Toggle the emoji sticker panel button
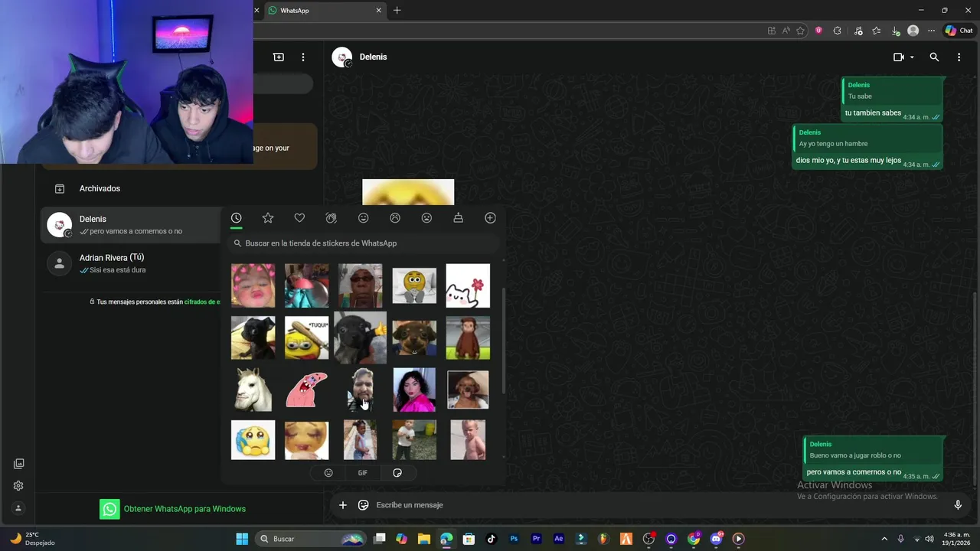Screen dimensions: 980x551 point(364,505)
